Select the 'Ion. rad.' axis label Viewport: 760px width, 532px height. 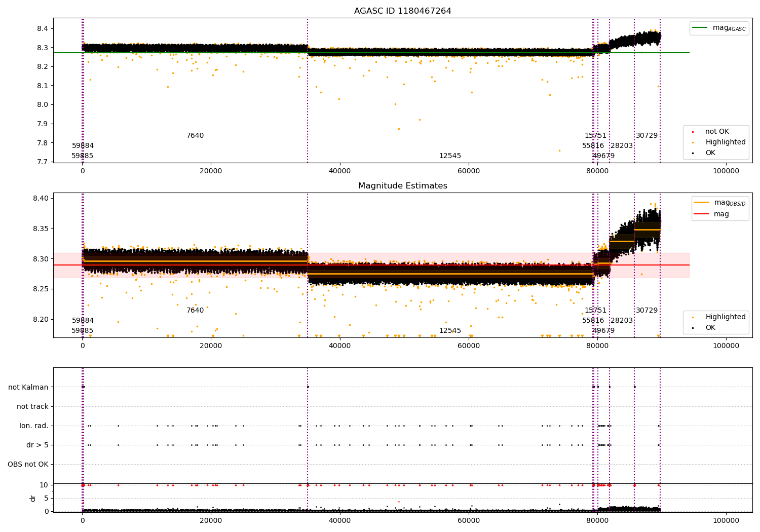pyautogui.click(x=34, y=426)
